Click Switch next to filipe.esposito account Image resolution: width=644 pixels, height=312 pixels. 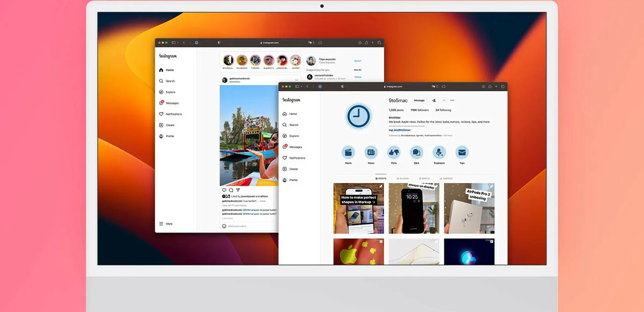coord(357,61)
